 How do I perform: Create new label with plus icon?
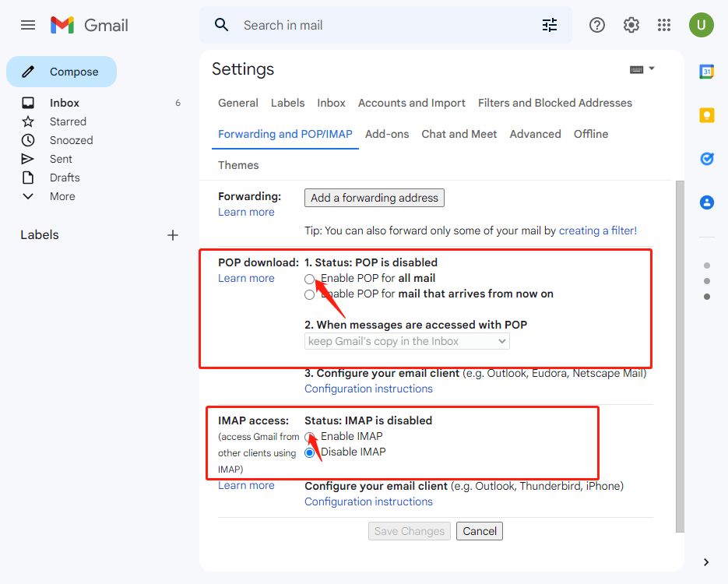point(173,235)
